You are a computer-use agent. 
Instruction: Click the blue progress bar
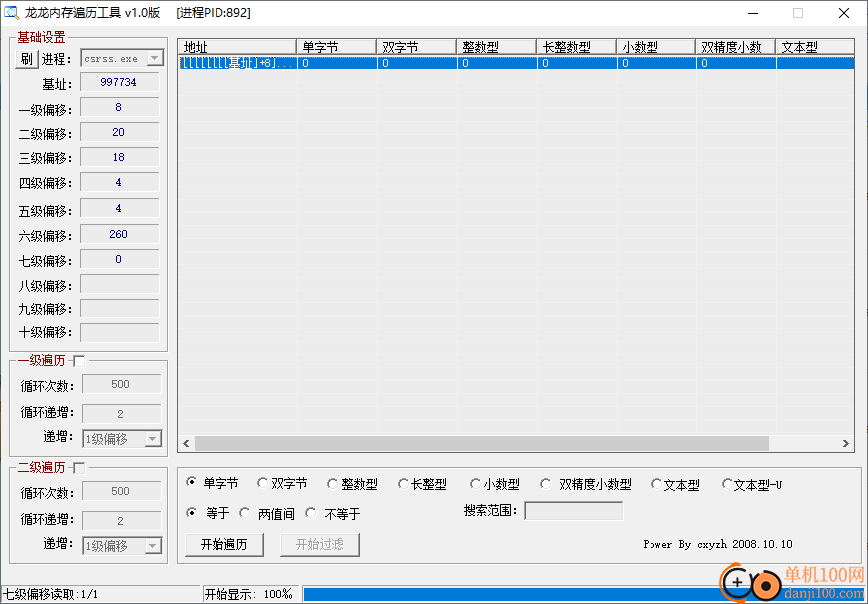(584, 595)
